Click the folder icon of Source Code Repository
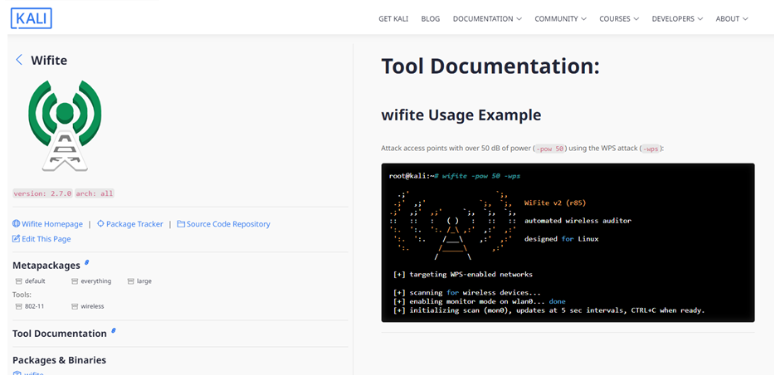This screenshot has height=375, width=774. pyautogui.click(x=181, y=224)
